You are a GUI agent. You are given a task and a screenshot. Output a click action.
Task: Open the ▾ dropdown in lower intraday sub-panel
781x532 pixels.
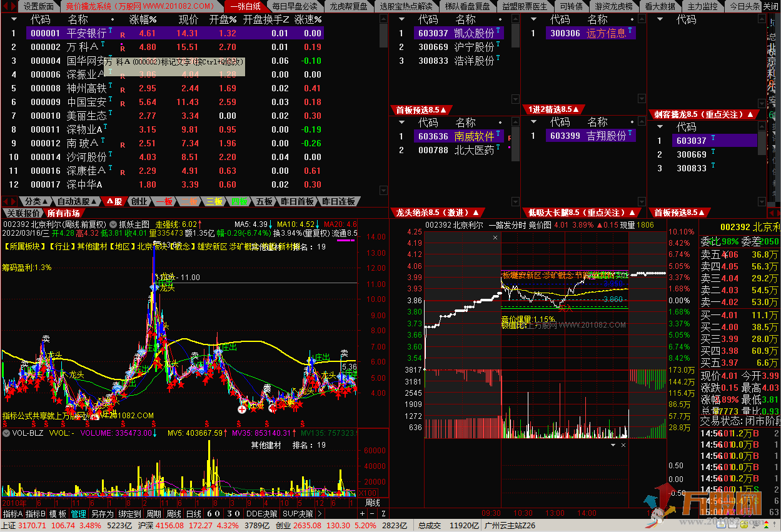(613, 445)
